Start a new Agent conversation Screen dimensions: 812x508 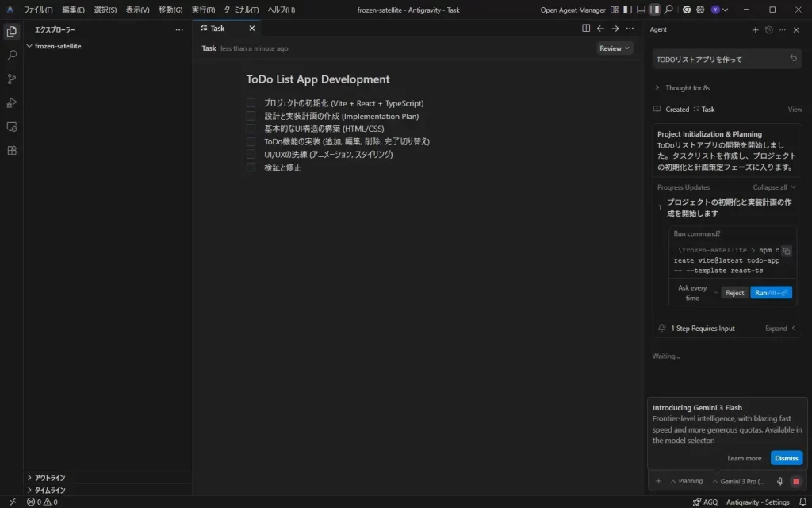click(755, 30)
